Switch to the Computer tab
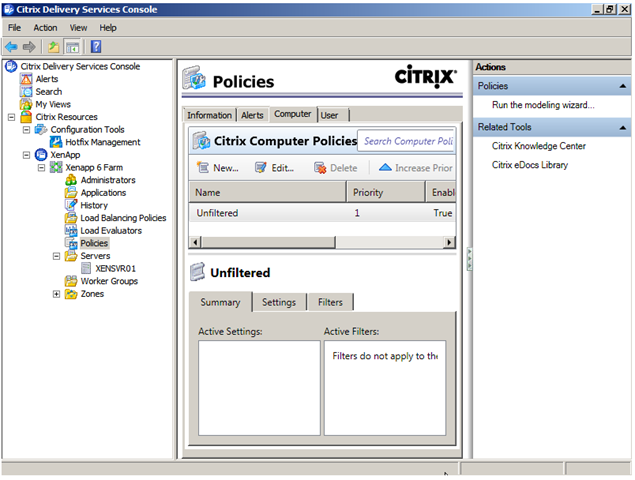Screen dimensions: 635x480 tap(293, 114)
